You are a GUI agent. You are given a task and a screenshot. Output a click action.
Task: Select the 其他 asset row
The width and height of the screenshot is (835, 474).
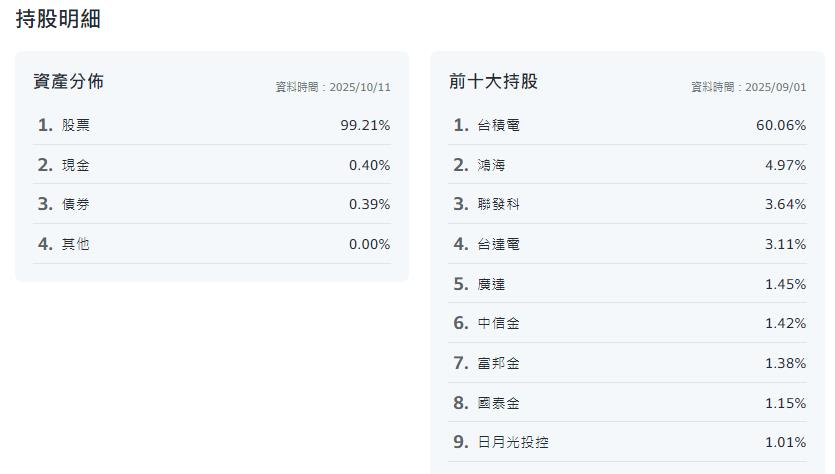tap(76, 244)
